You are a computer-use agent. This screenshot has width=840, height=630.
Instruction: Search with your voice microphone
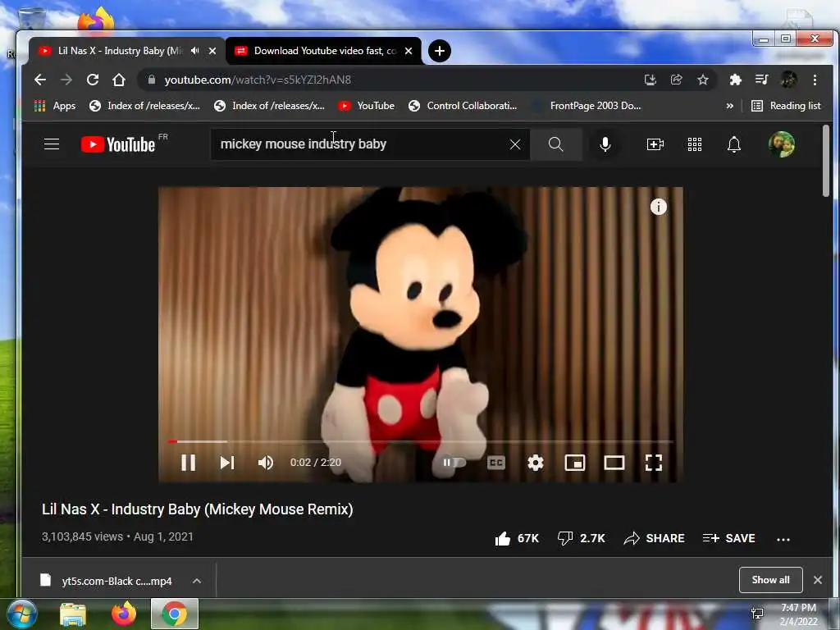605,144
